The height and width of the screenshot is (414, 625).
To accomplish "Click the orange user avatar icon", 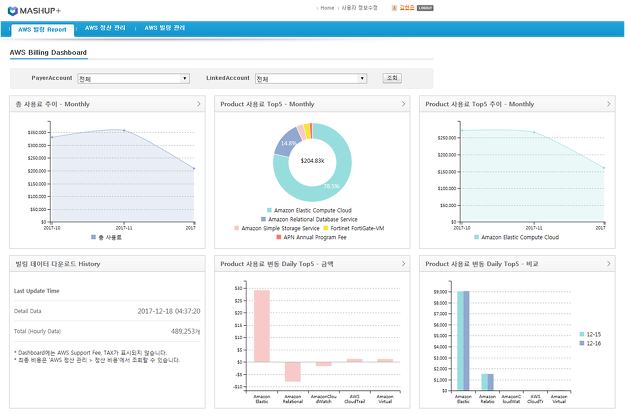I will 394,8.
